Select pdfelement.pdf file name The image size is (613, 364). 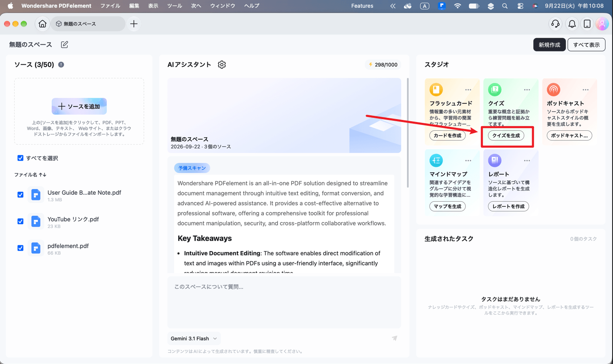tap(68, 246)
